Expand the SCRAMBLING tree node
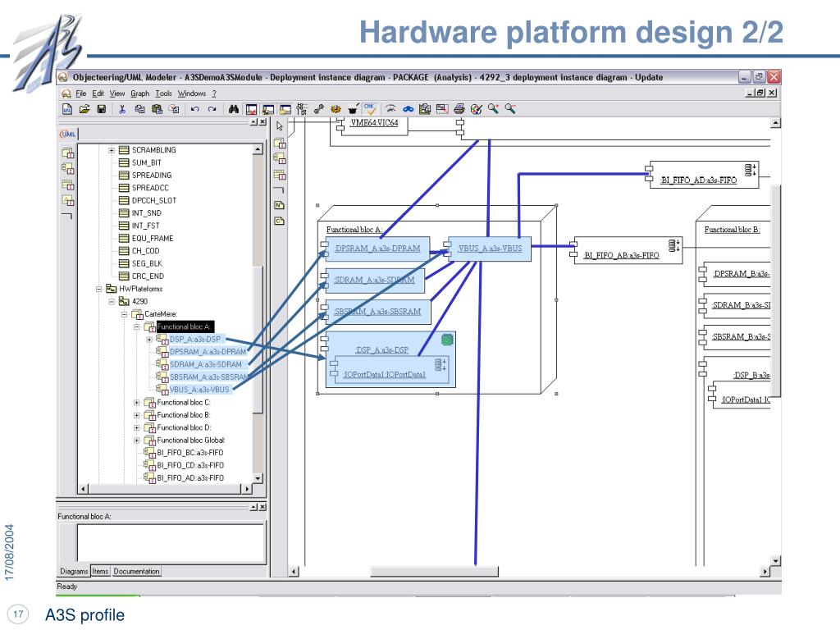 pos(112,151)
